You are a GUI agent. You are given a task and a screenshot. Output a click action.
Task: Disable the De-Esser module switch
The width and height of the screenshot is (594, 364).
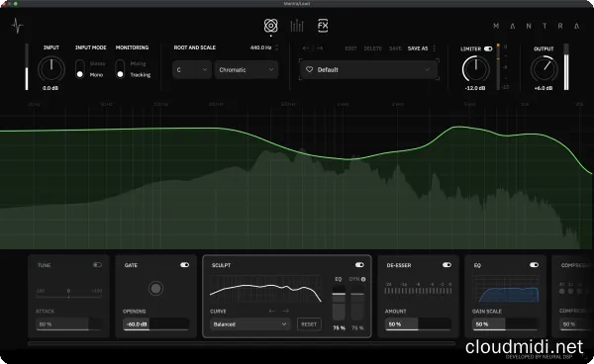446,265
